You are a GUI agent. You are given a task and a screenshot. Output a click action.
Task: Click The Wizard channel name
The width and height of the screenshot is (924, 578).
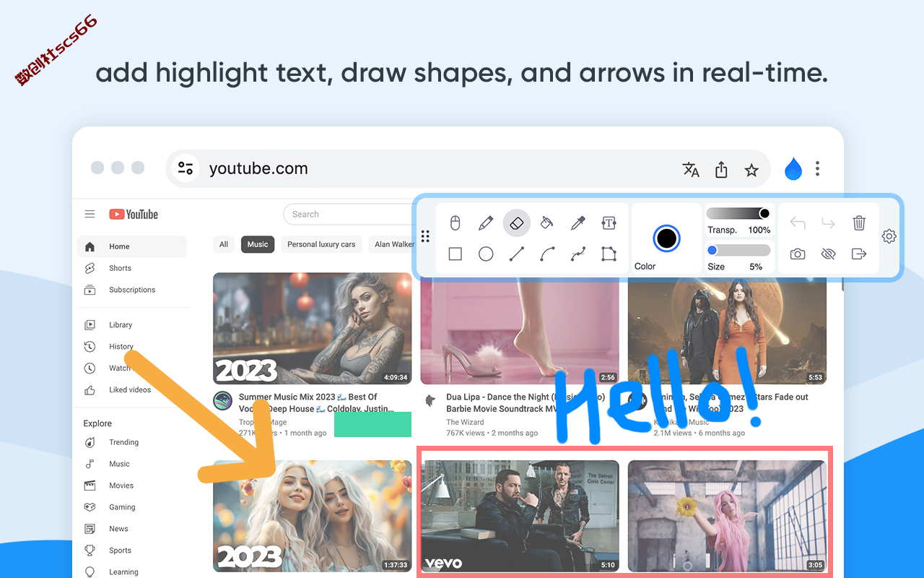coord(465,422)
